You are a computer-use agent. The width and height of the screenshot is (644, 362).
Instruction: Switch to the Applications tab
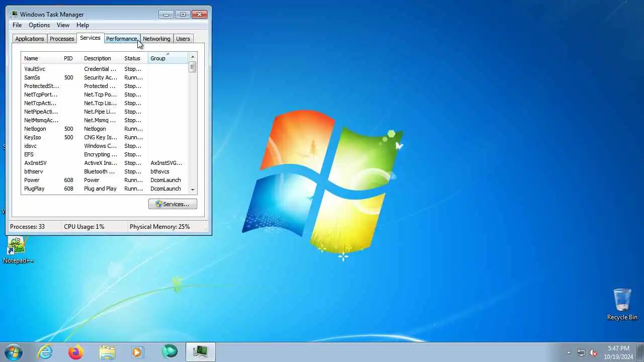[x=30, y=39]
